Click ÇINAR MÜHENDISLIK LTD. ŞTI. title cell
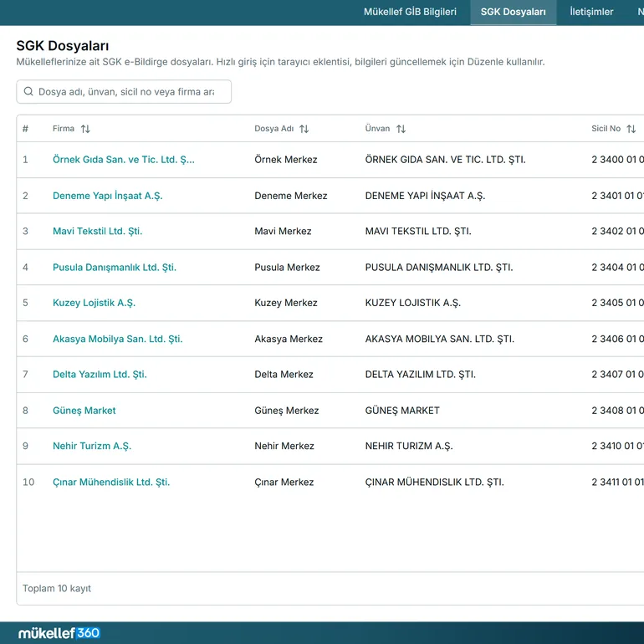The height and width of the screenshot is (644, 644). [x=435, y=482]
